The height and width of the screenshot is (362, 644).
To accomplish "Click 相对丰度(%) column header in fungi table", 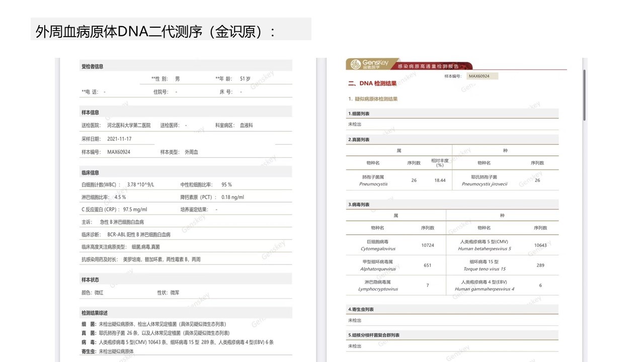I will click(x=440, y=163).
